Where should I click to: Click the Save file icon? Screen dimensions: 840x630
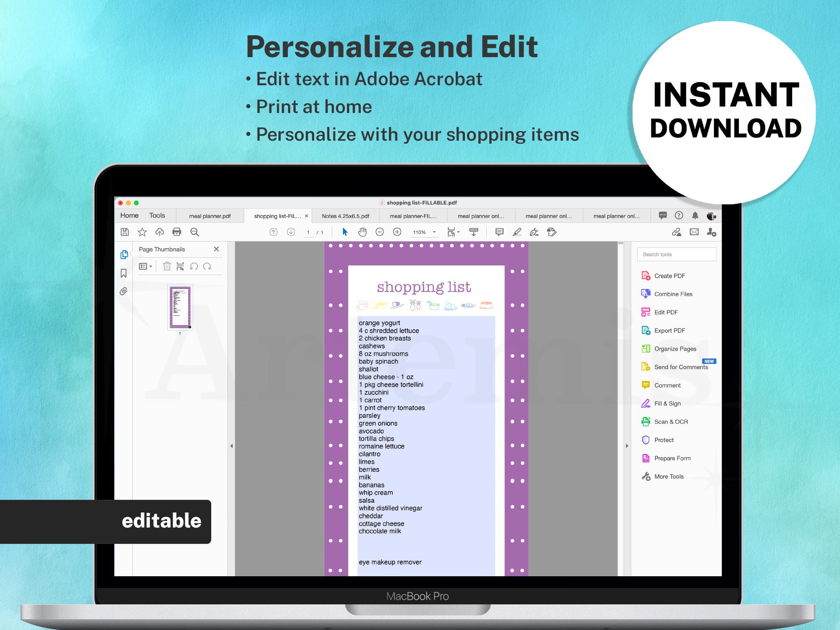125,232
